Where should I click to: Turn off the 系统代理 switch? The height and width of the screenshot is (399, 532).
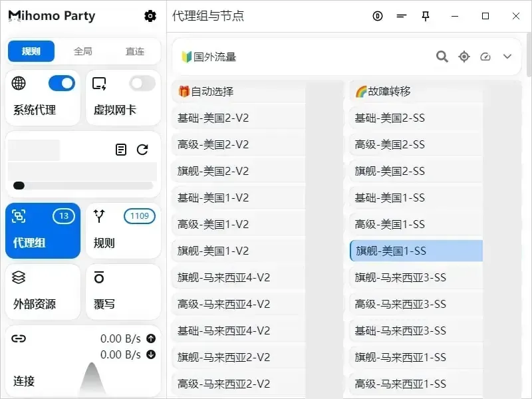[x=62, y=84]
